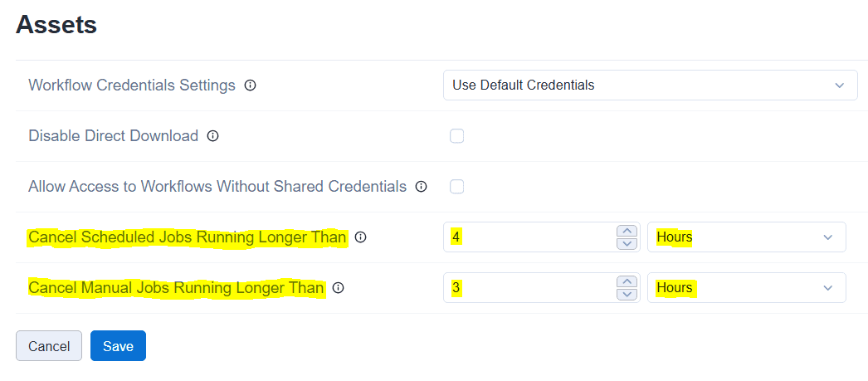Screen dimensions: 868x381
Task: Click info icon next to Workflow Credentials Settings
Action: coord(250,85)
